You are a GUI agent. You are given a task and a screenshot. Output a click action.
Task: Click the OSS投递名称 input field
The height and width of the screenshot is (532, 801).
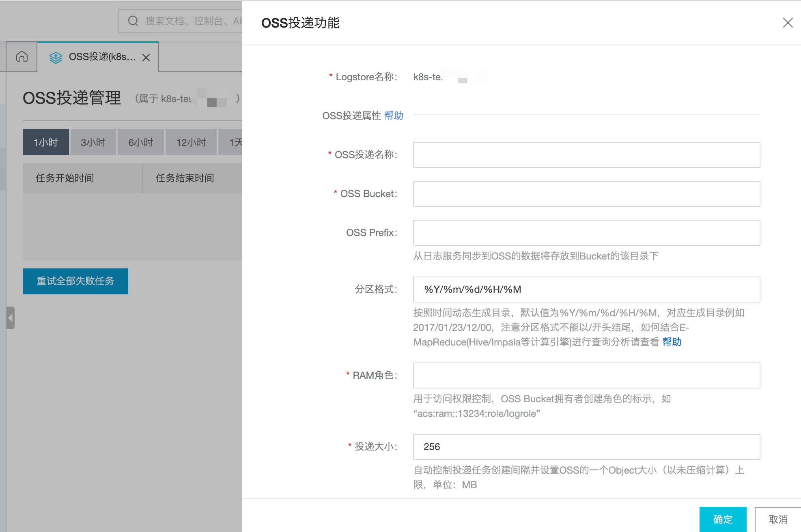click(586, 155)
